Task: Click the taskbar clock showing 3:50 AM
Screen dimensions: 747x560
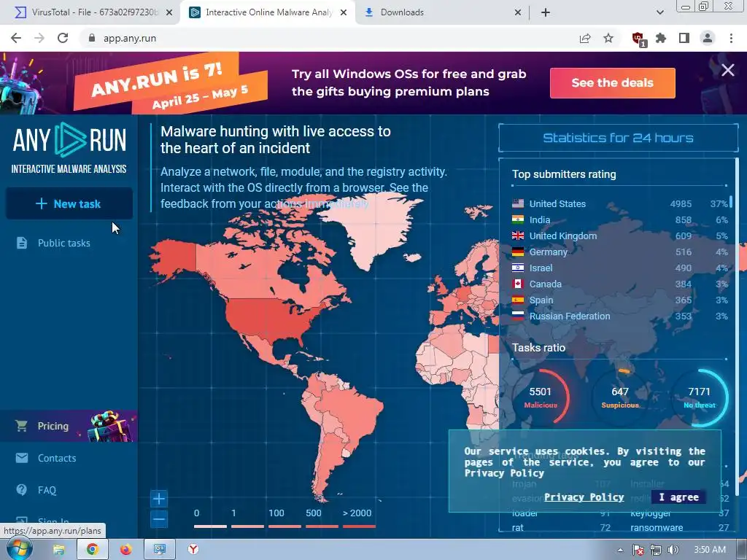Action: [x=710, y=550]
